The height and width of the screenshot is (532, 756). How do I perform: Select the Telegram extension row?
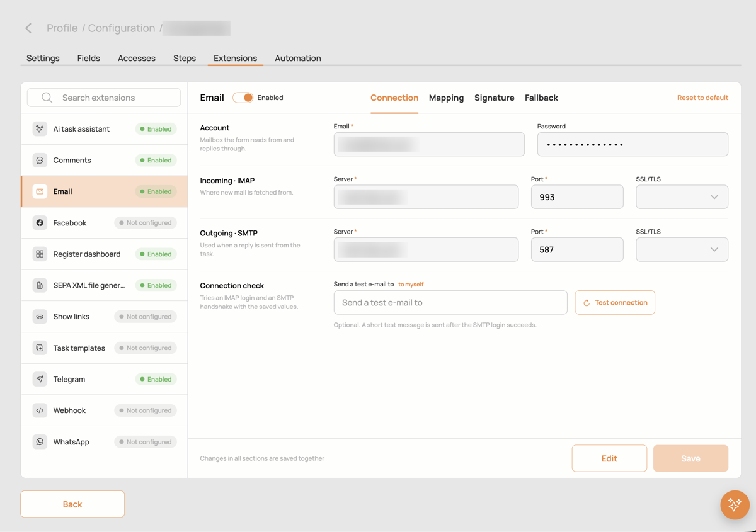point(104,379)
